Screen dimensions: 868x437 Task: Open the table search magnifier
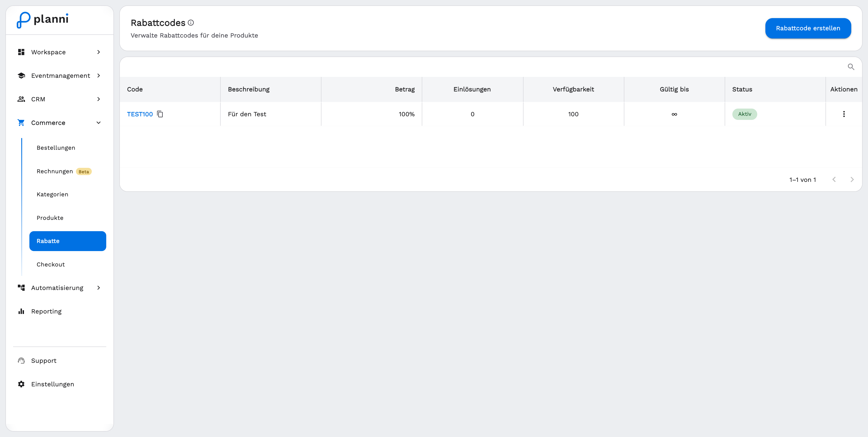(851, 67)
